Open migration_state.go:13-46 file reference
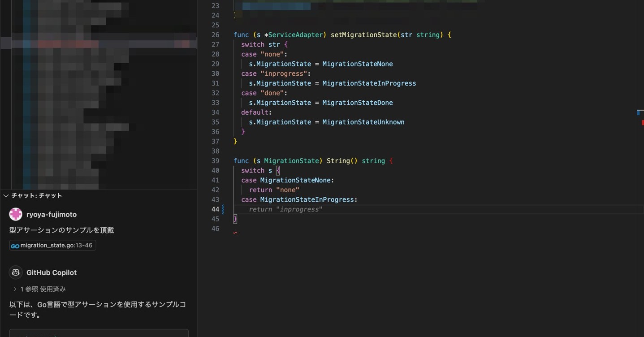The image size is (644, 337). tap(56, 246)
